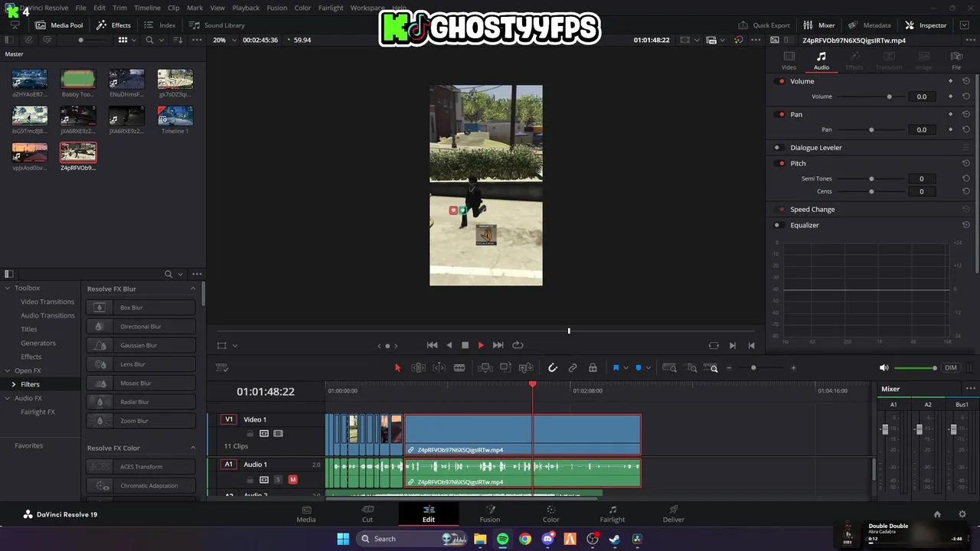Click the Sound Library button
This screenshot has width=980, height=551.
pos(217,25)
